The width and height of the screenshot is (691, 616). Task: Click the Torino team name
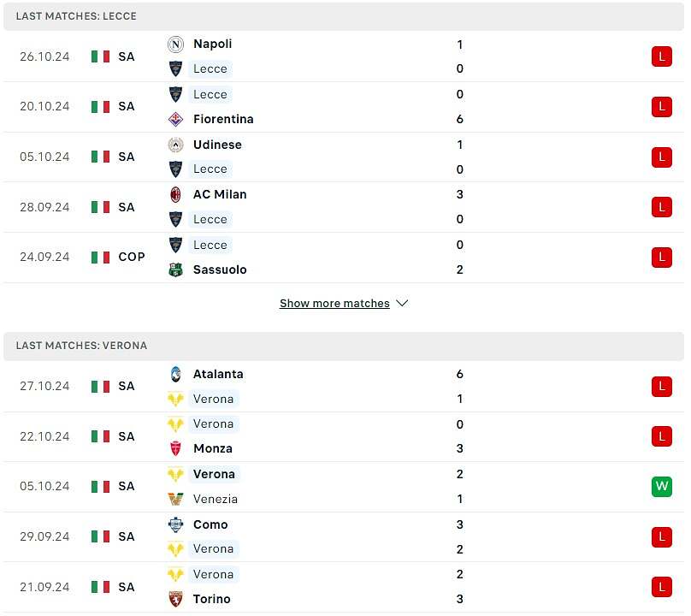(212, 601)
